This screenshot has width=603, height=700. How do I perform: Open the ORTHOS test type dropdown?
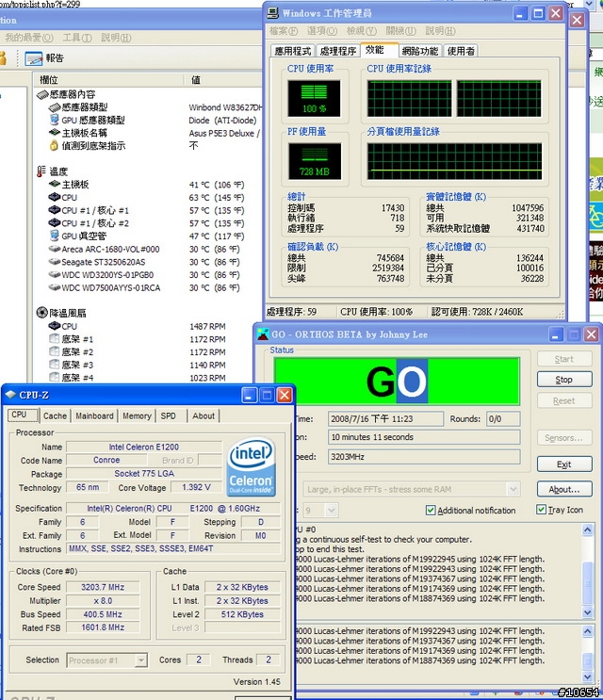coord(513,489)
